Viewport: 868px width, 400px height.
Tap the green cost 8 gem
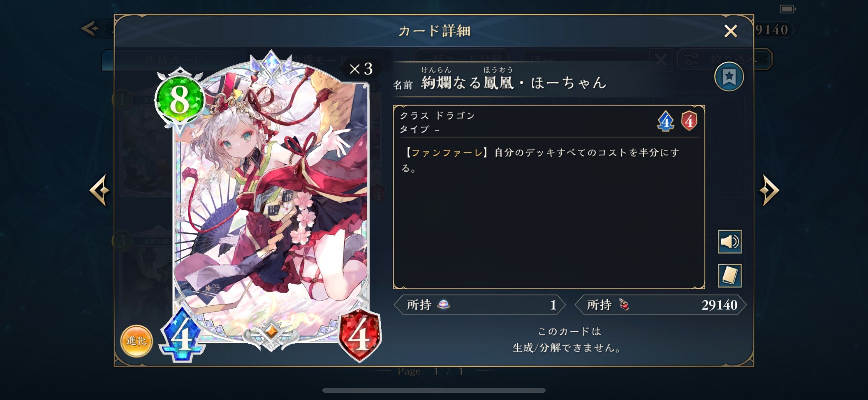coord(179,99)
